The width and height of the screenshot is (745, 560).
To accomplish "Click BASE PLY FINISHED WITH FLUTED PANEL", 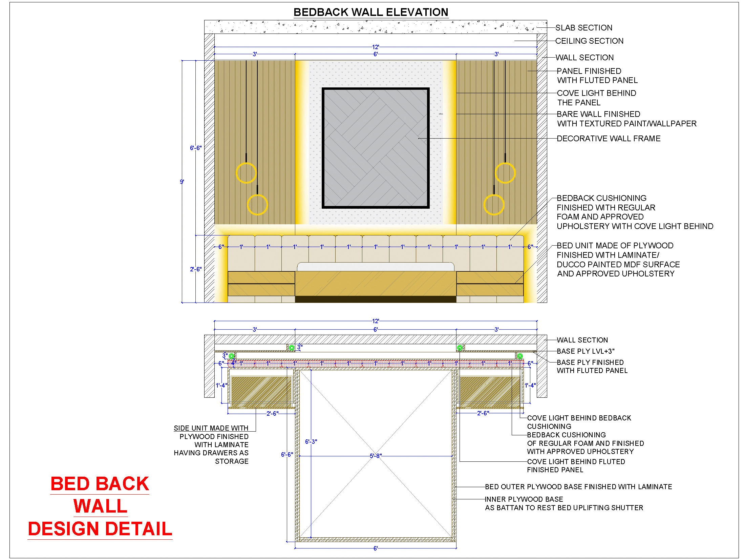I will point(592,367).
